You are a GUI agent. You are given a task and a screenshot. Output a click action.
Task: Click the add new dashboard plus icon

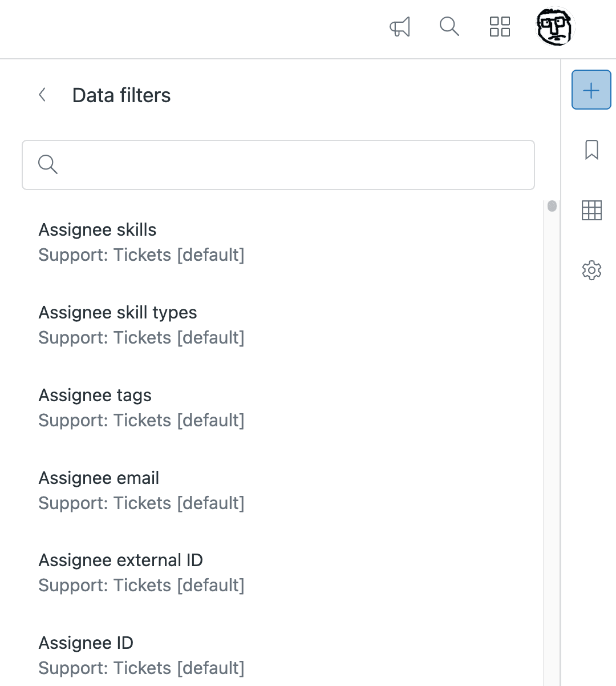click(x=591, y=89)
